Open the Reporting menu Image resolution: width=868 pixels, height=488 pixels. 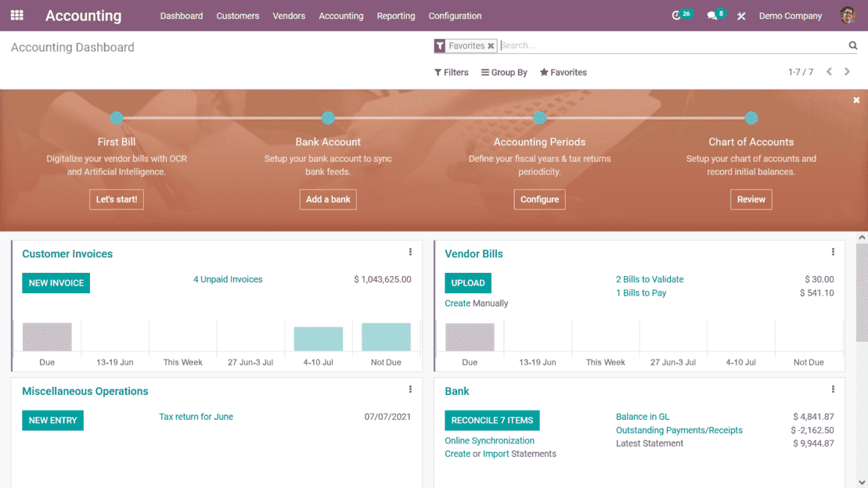tap(396, 16)
